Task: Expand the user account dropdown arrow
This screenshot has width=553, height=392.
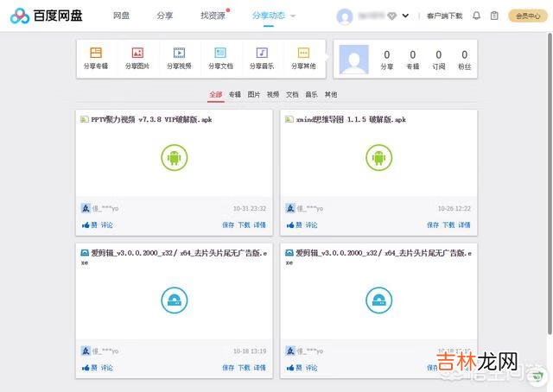Action: (405, 16)
